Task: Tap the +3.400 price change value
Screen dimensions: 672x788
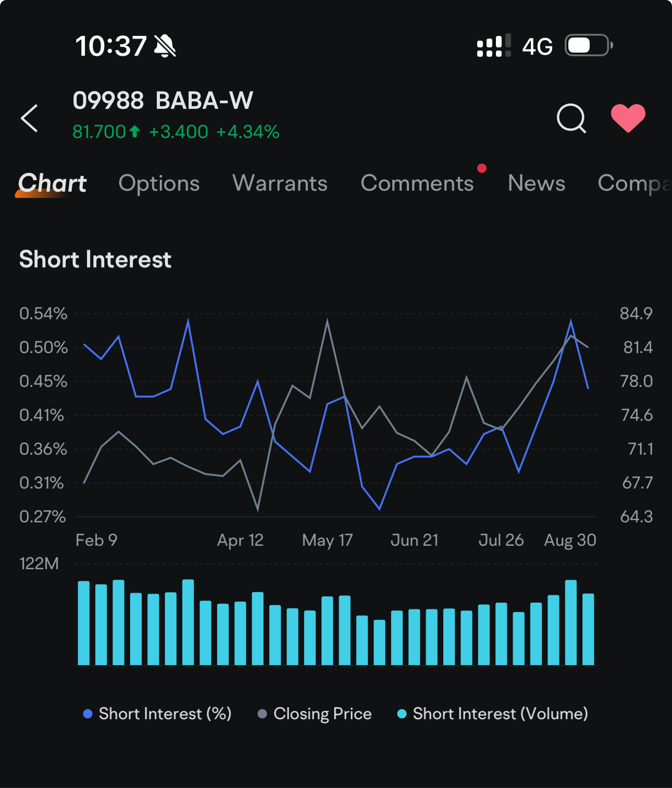Action: click(x=178, y=132)
